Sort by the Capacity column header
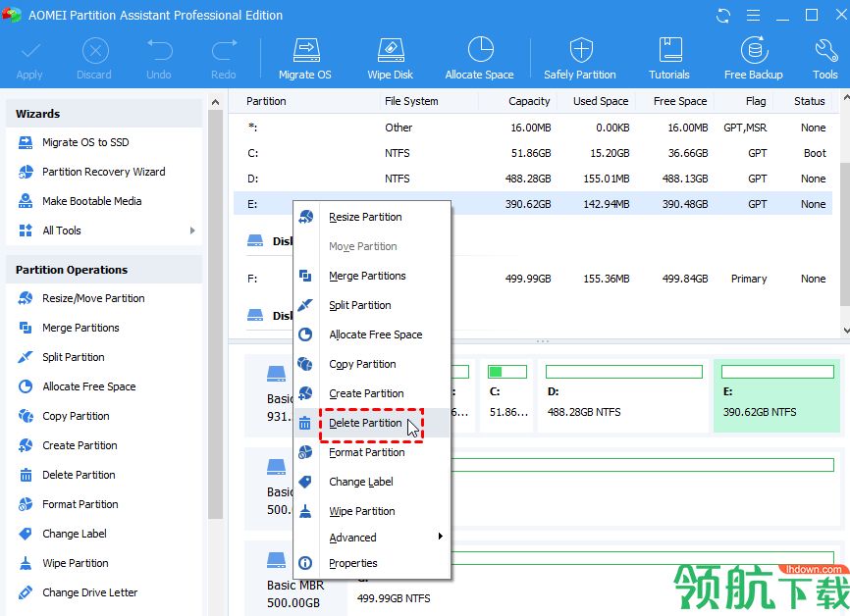 click(x=529, y=101)
